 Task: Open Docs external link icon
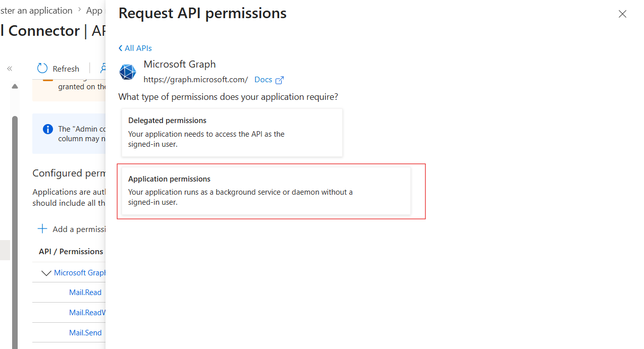pyautogui.click(x=280, y=80)
